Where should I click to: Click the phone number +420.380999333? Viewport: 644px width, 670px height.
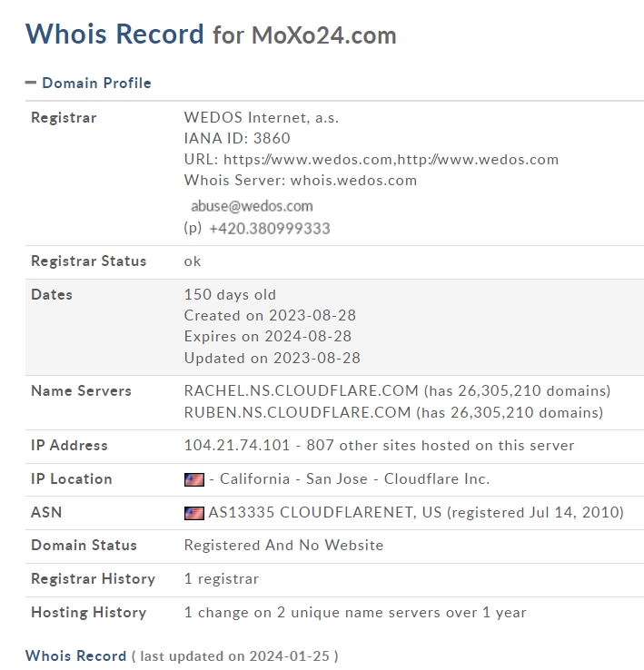[x=270, y=229]
